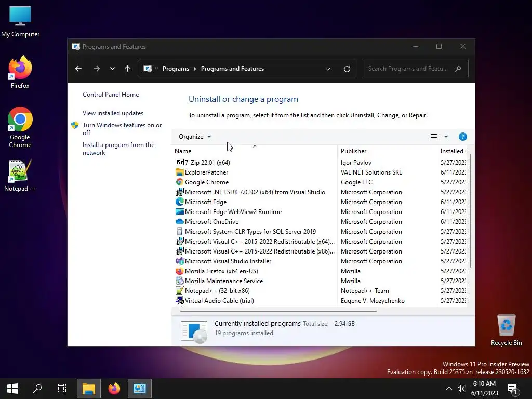Click Eugene V. Muzychenko publisher cell
This screenshot has height=399, width=532.
pyautogui.click(x=373, y=300)
